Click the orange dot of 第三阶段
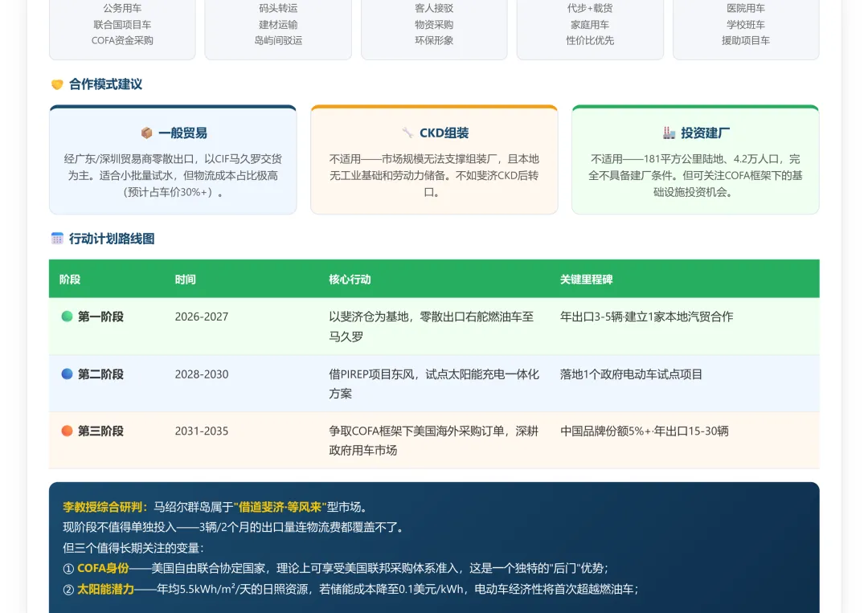Screen dimensions: 868x613 (x=67, y=431)
